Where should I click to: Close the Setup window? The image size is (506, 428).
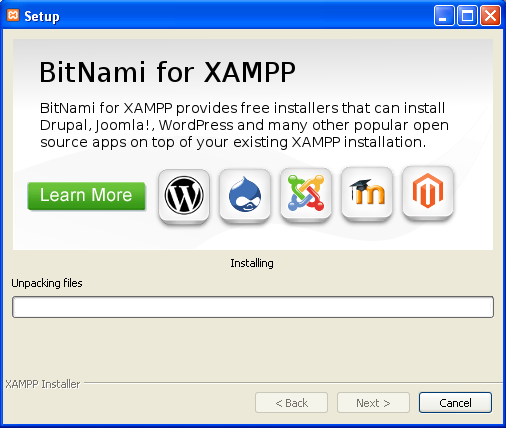[490, 16]
